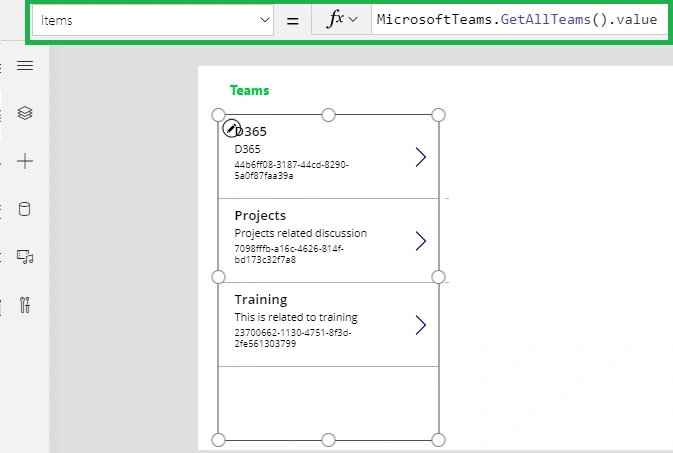
Task: Click 'This is related to training' description
Action: click(296, 317)
